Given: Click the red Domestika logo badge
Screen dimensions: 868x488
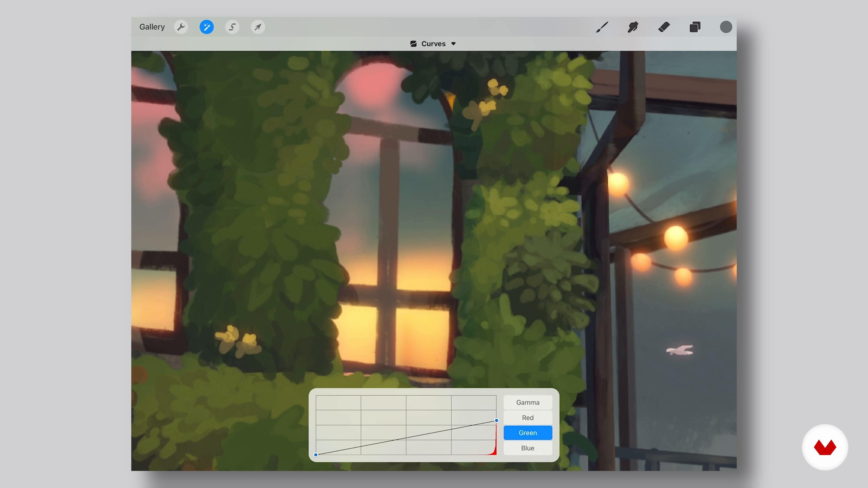Looking at the screenshot, I should (x=825, y=447).
